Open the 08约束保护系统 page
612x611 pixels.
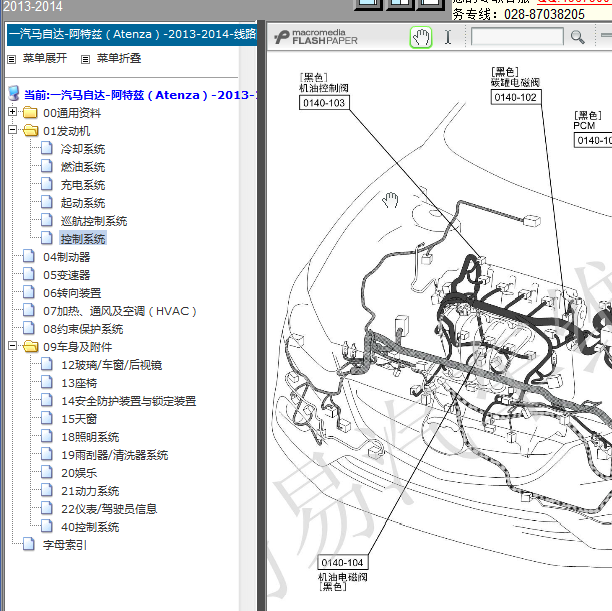[x=83, y=329]
